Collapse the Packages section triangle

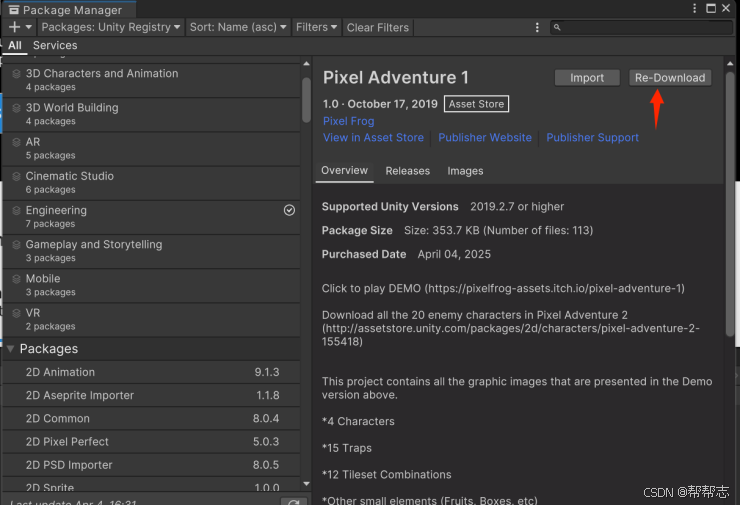[10, 349]
